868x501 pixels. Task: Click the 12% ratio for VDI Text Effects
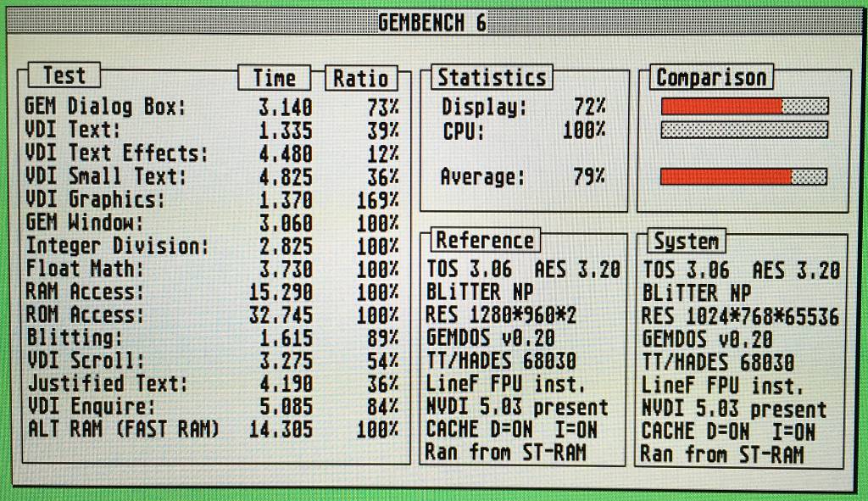(383, 153)
